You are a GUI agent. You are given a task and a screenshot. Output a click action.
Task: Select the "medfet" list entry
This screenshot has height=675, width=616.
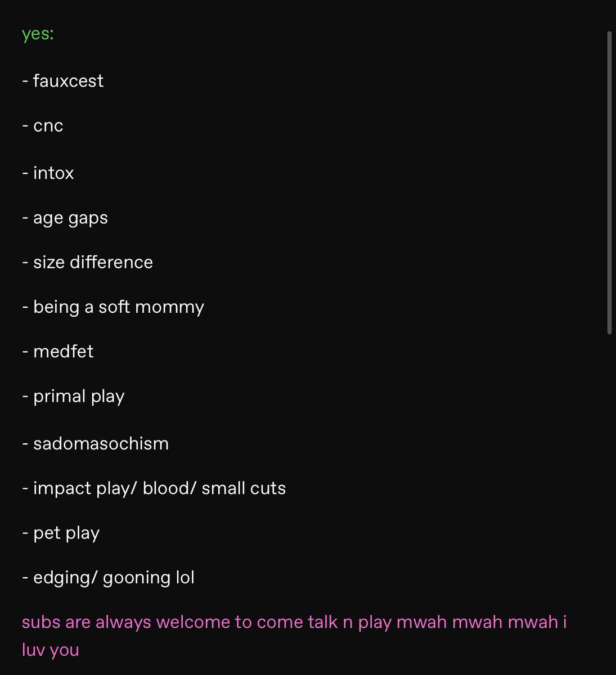(x=58, y=352)
